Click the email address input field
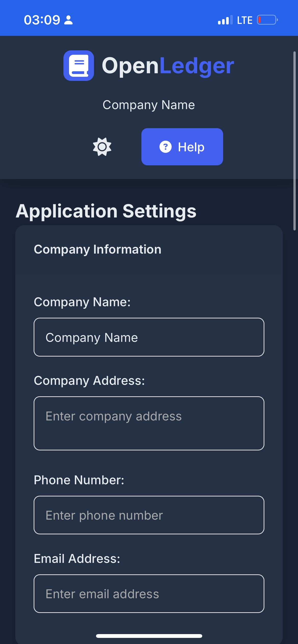Image resolution: width=298 pixels, height=644 pixels. click(x=149, y=594)
